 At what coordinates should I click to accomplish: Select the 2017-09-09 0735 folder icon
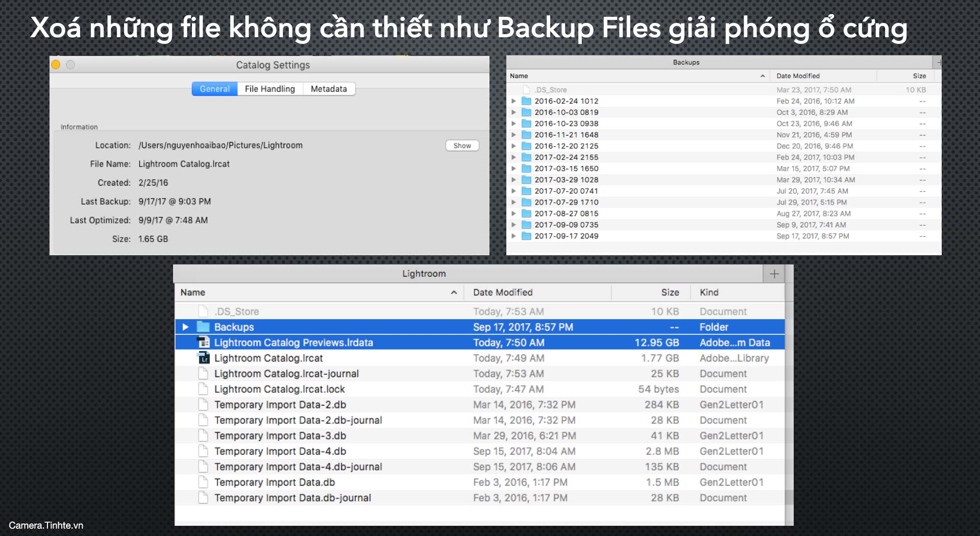point(526,225)
